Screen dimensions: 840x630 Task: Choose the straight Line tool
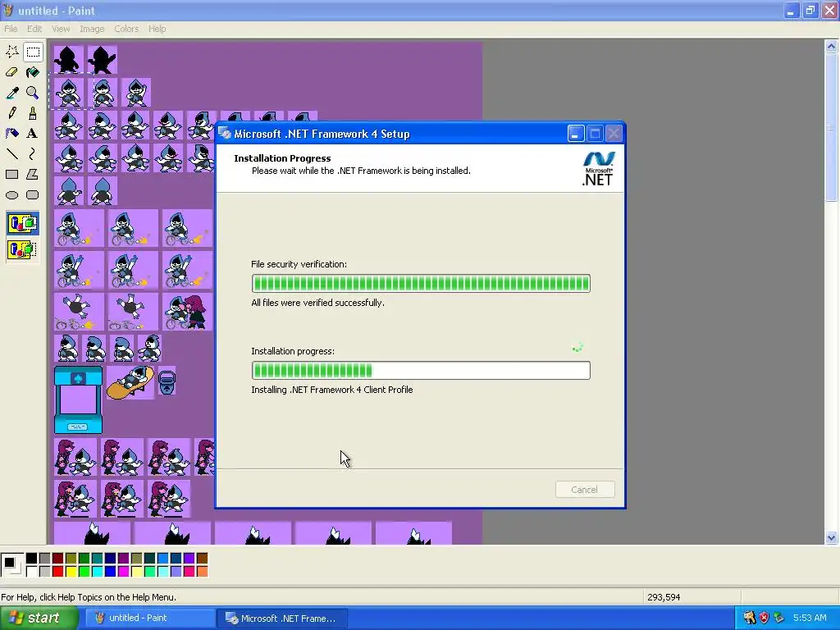11,154
